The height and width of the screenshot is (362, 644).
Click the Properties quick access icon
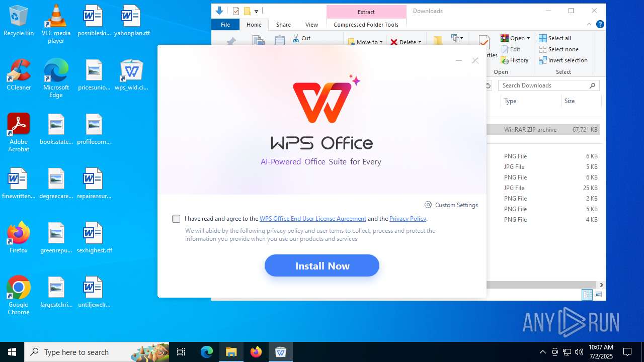(x=235, y=11)
